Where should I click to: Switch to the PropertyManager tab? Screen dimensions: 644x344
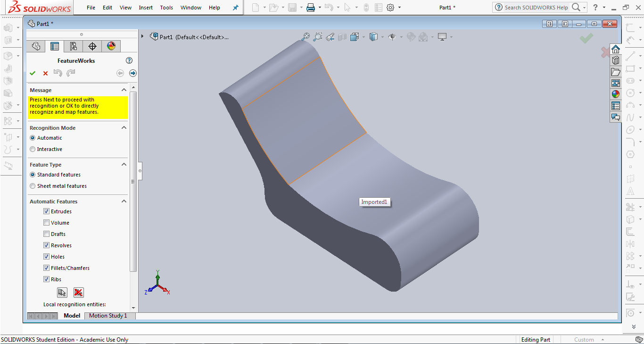[55, 46]
